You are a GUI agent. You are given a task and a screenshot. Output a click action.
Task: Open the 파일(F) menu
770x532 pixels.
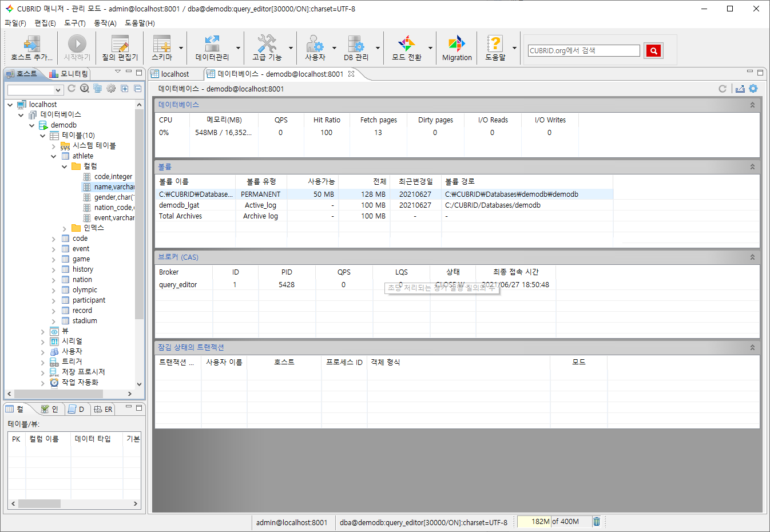click(x=15, y=23)
